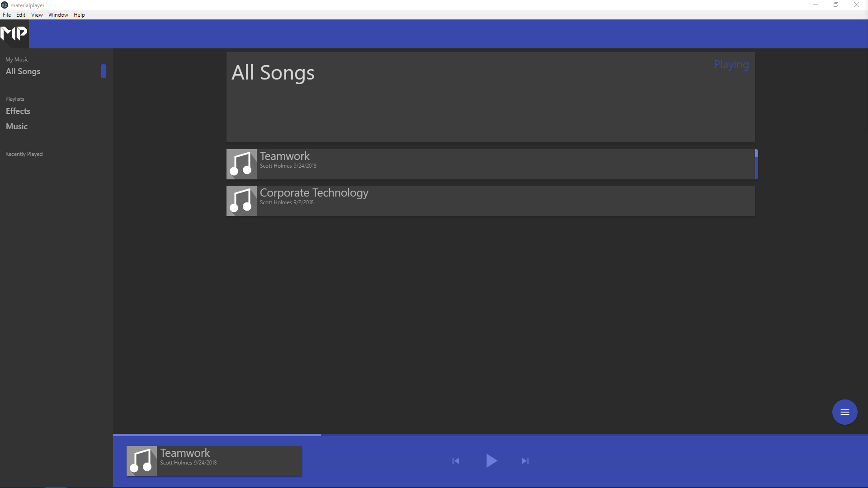
Task: Click the Playing link in header
Action: pyautogui.click(x=731, y=65)
